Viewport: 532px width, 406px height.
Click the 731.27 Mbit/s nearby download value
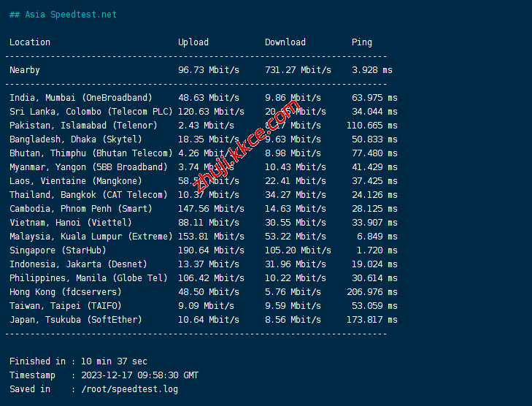[x=298, y=70]
